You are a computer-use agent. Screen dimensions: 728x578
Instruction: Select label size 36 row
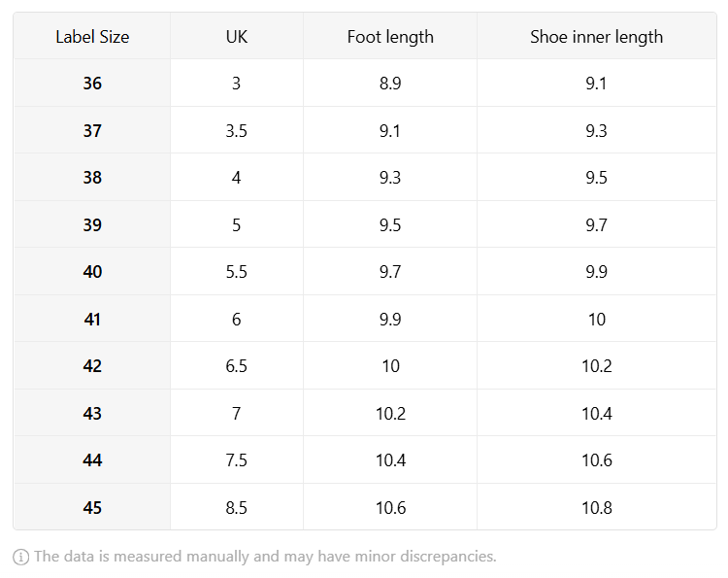365,84
